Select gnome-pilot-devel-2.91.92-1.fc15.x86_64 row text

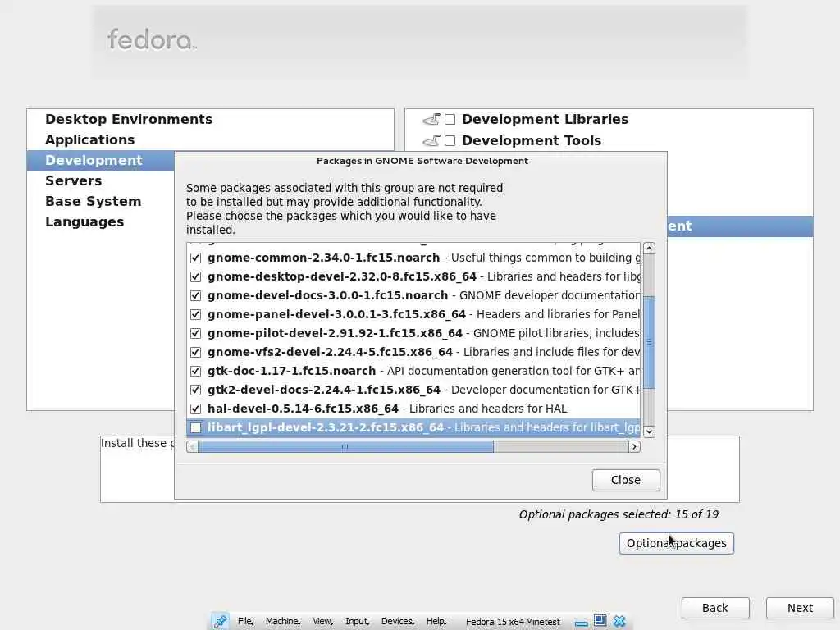tap(335, 333)
